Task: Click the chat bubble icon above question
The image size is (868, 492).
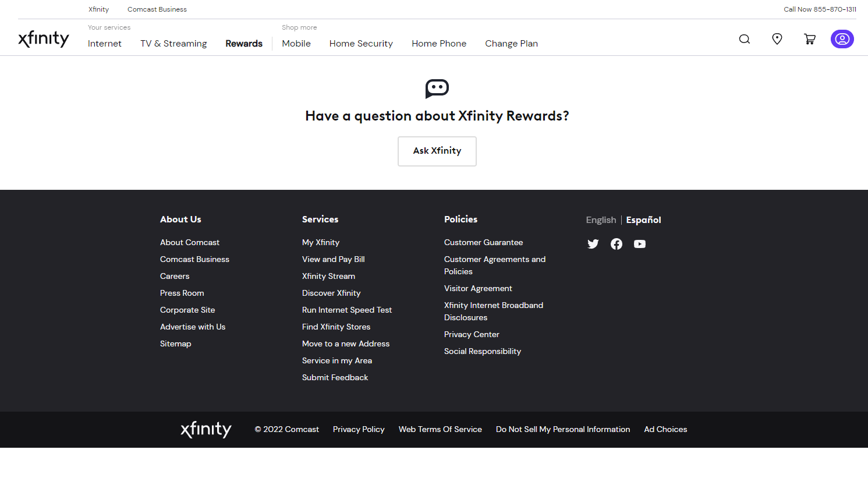Action: coord(437,89)
